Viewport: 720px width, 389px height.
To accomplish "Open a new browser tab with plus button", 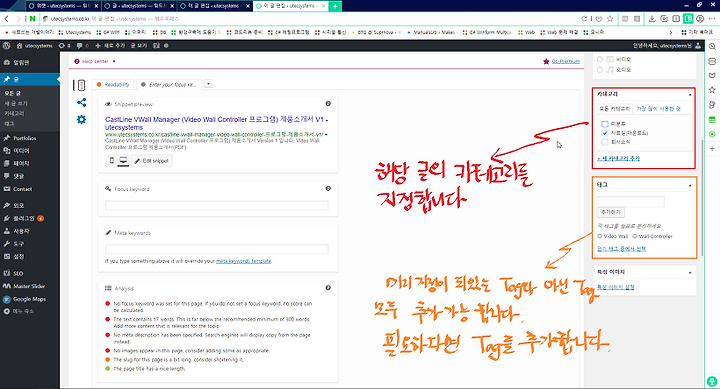I will point(335,6).
